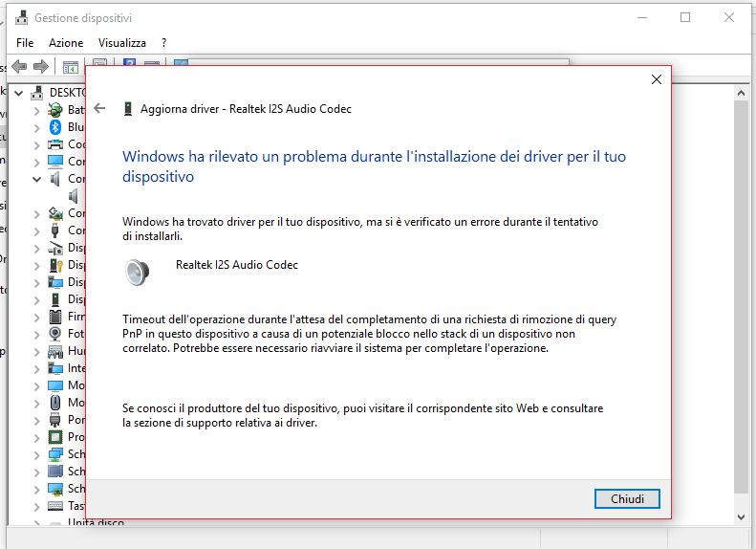The height and width of the screenshot is (549, 756).
Task: Expand the Pro category chevron
Action: [x=36, y=438]
